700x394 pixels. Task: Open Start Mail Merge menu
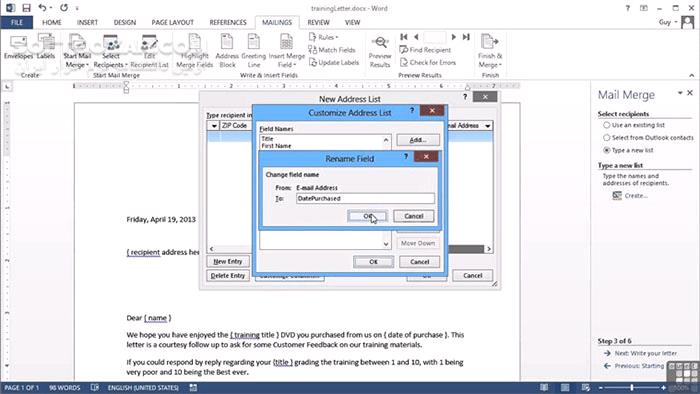[x=77, y=52]
